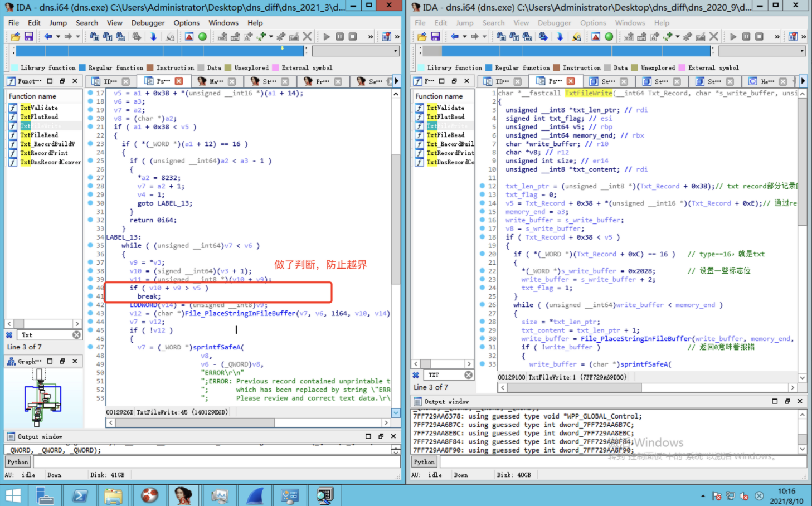Save database icon in left IDA window

[28, 37]
